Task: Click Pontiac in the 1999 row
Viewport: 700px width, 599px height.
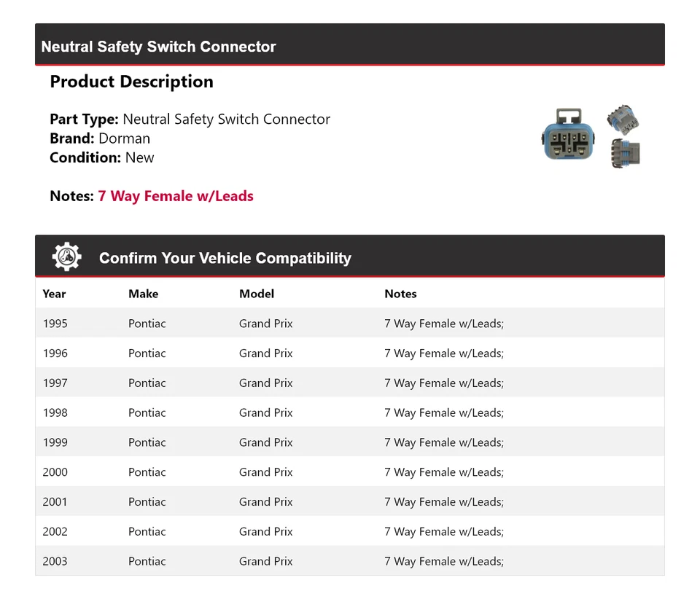Action: (x=147, y=442)
